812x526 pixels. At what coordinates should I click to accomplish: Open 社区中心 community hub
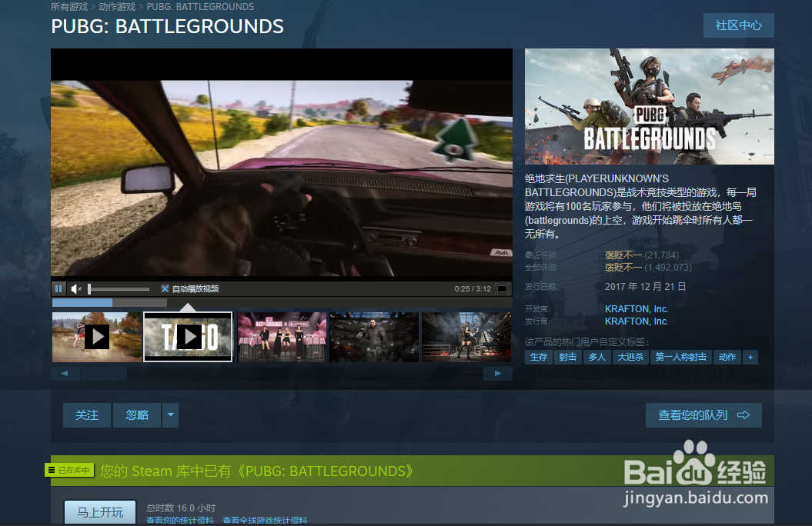tap(738, 25)
